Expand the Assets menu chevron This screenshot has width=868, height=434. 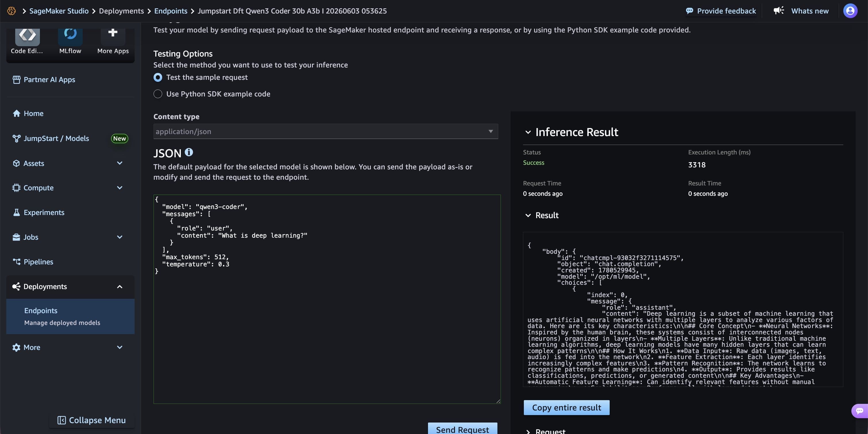(x=120, y=163)
